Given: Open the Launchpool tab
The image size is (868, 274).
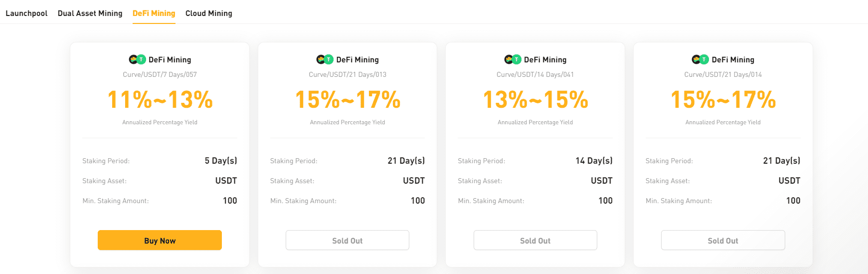Looking at the screenshot, I should click(x=26, y=13).
